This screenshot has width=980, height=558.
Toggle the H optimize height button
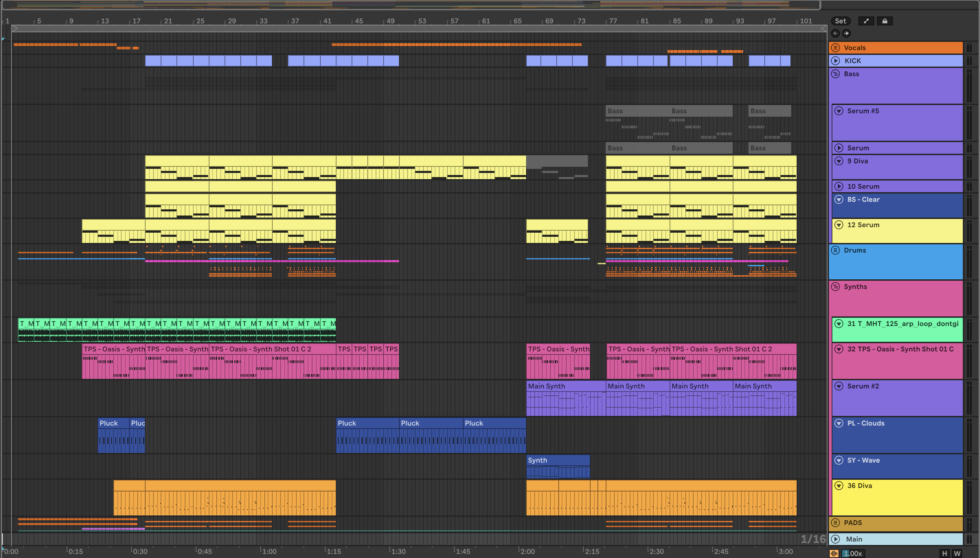point(945,554)
